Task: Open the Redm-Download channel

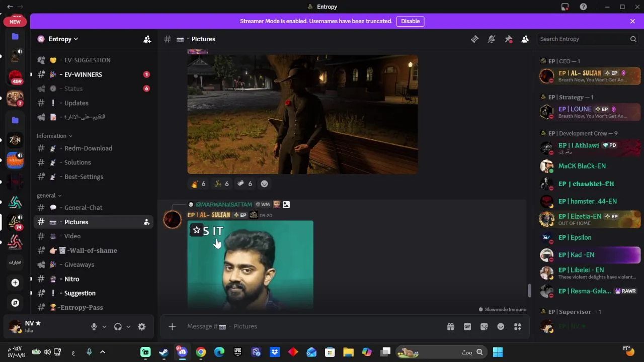Action: [x=94, y=148]
